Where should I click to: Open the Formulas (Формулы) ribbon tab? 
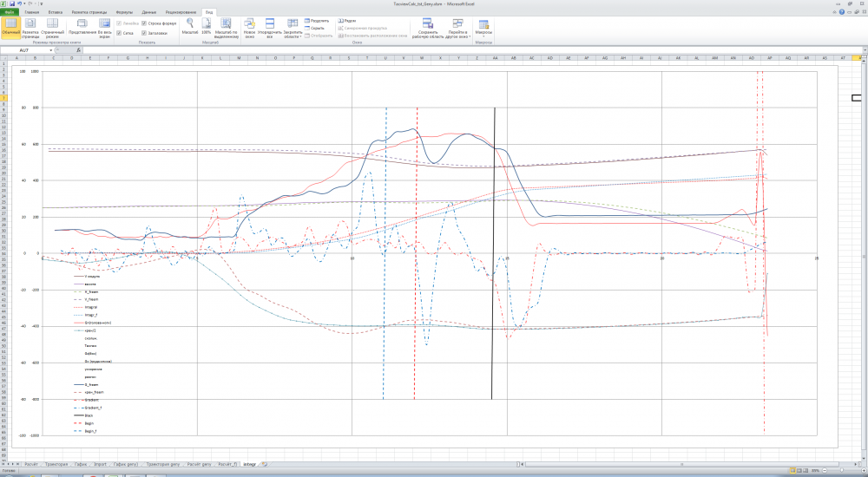tap(122, 13)
